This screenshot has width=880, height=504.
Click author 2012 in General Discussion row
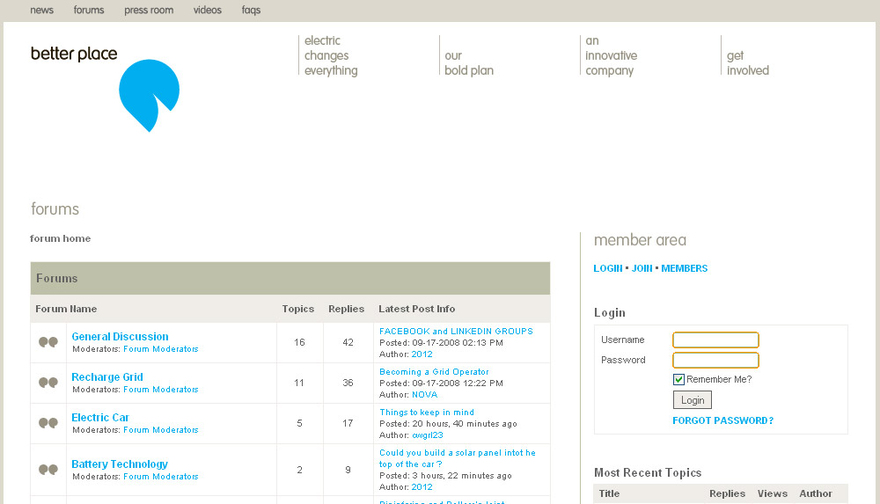pos(421,354)
